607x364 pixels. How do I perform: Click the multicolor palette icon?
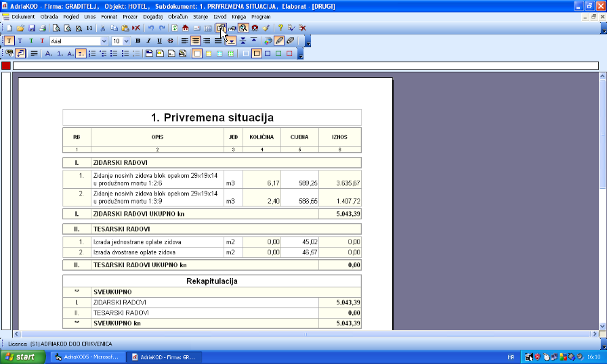click(268, 41)
